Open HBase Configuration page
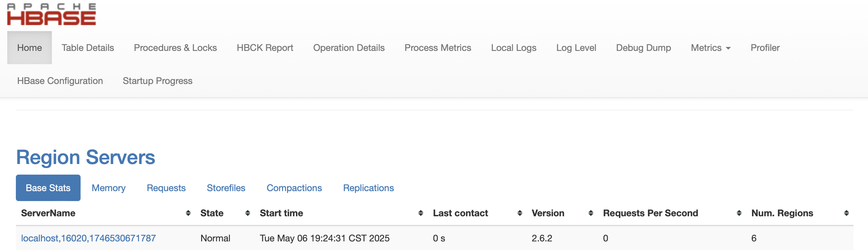 60,81
